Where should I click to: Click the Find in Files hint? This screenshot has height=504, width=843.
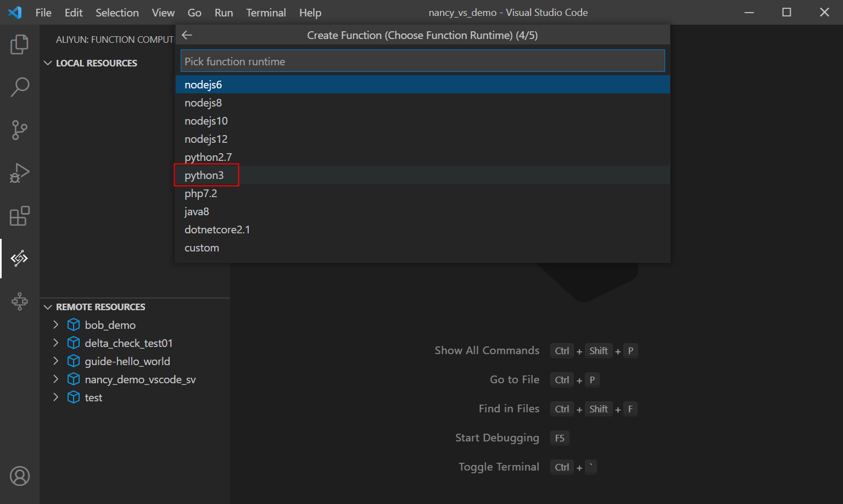(x=509, y=408)
